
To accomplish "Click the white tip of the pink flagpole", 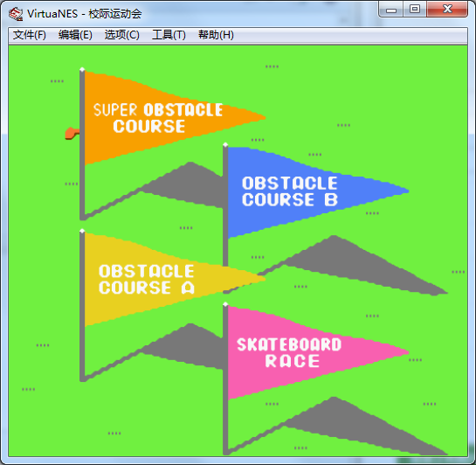I will (x=225, y=304).
